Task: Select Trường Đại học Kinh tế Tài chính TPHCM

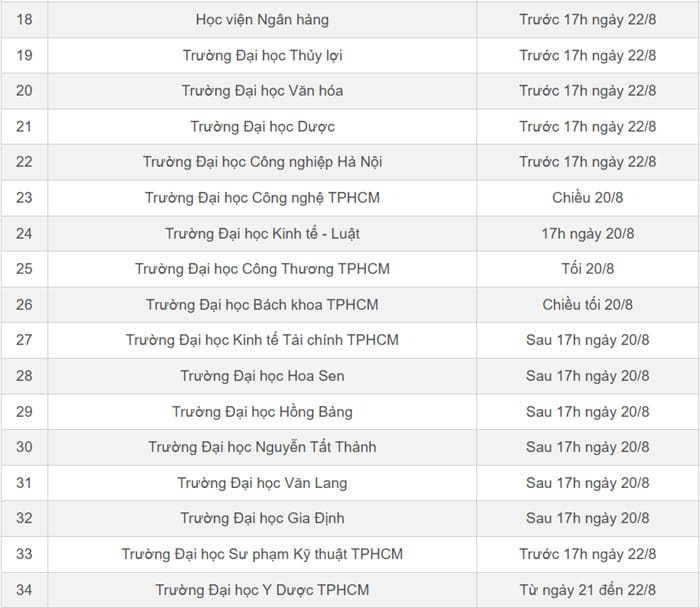Action: (262, 340)
